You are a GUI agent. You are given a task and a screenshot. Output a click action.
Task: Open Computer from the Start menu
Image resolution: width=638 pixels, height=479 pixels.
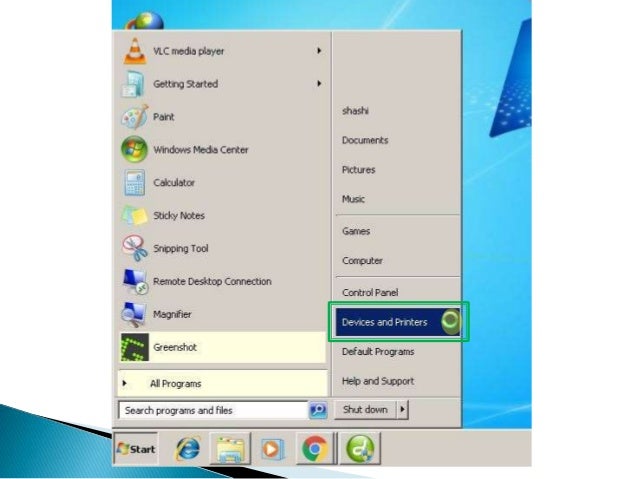(398, 260)
